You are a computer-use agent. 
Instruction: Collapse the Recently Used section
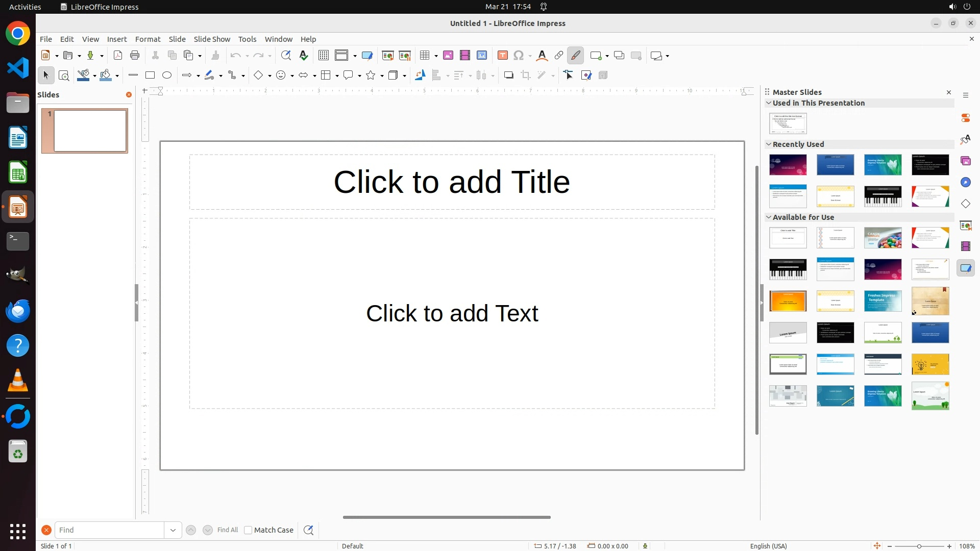769,144
